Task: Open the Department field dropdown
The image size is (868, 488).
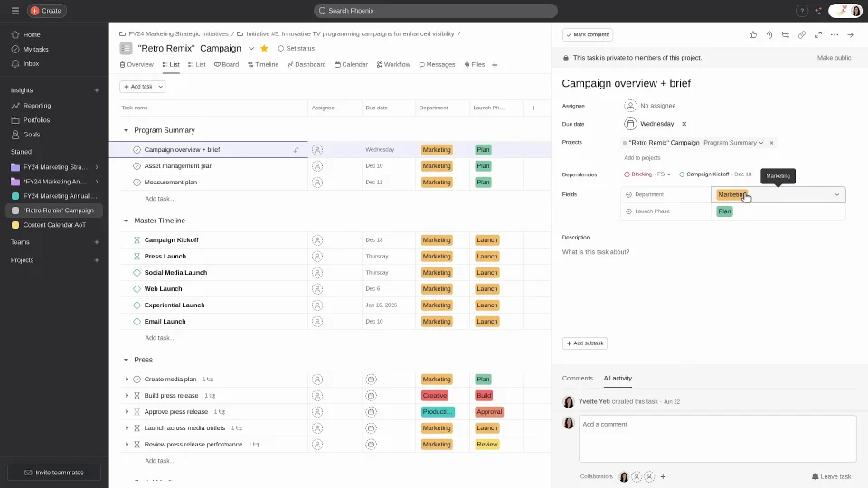Action: tap(836, 194)
